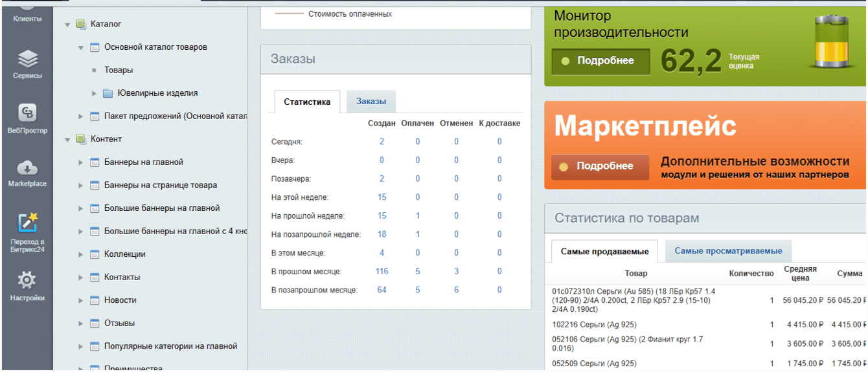Open the Сервисы sidebar icon
Screen dimensions: 868x372
click(27, 60)
